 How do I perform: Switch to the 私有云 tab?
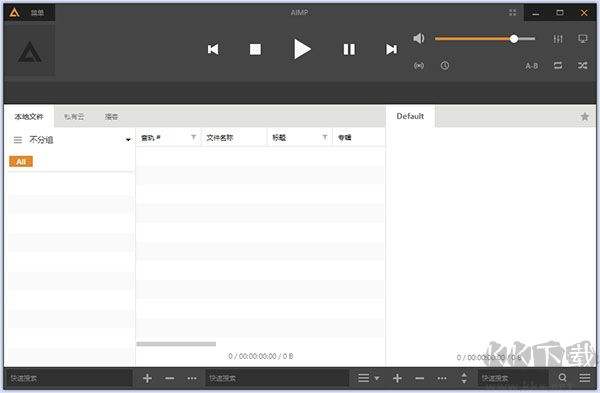[74, 116]
